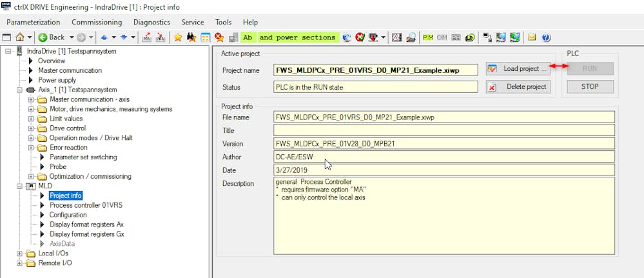
Task: Click the PLC STOP button
Action: pos(590,87)
